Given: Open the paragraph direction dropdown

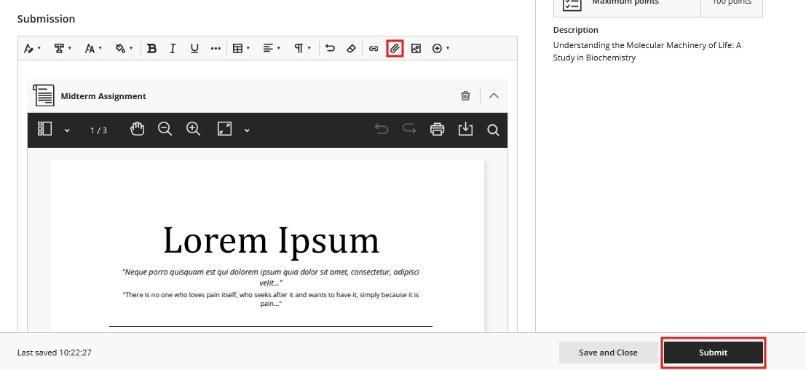Looking at the screenshot, I should (302, 49).
